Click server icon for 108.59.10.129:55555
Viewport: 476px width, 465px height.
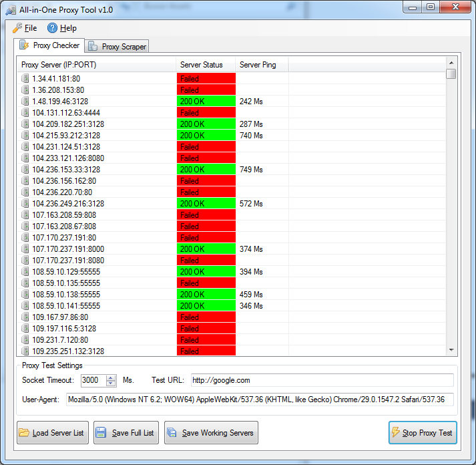tap(25, 271)
